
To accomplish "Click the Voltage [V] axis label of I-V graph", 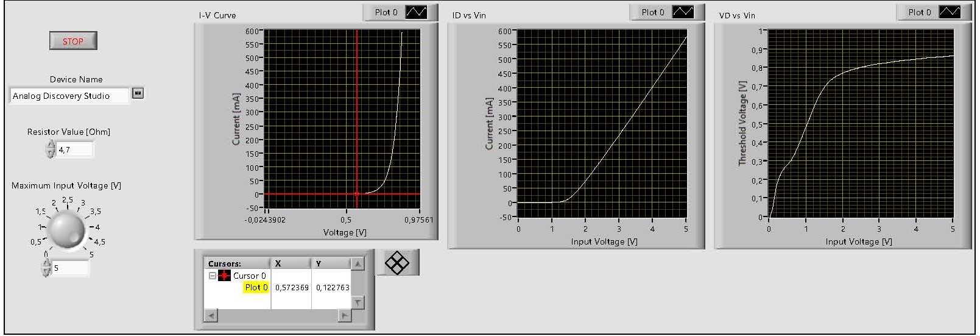I will [x=345, y=232].
